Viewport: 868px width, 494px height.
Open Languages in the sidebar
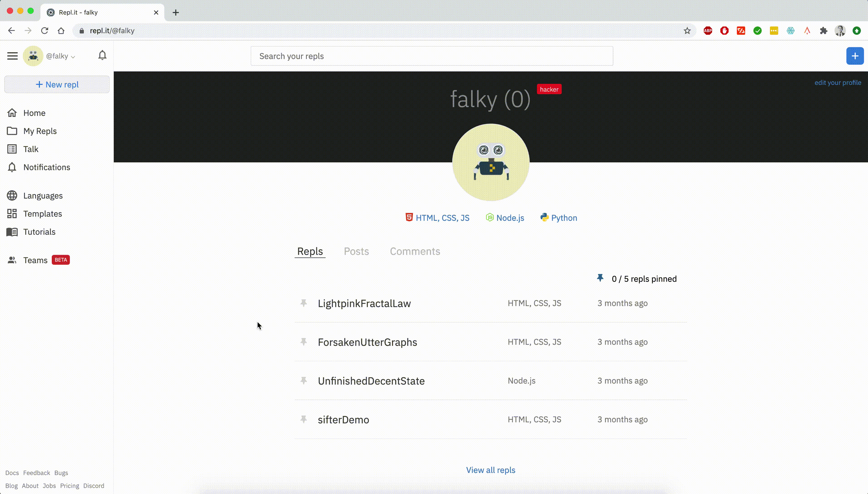coord(43,196)
